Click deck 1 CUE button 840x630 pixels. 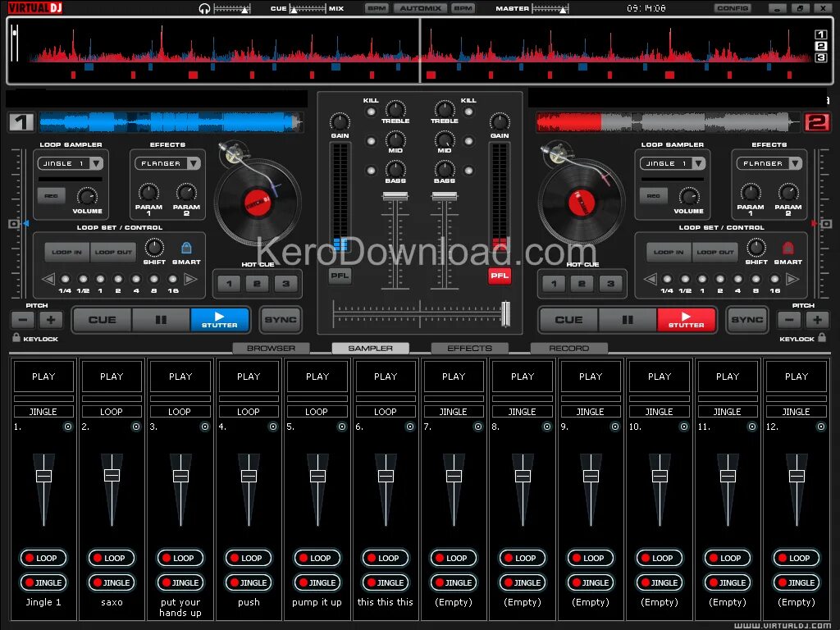102,320
